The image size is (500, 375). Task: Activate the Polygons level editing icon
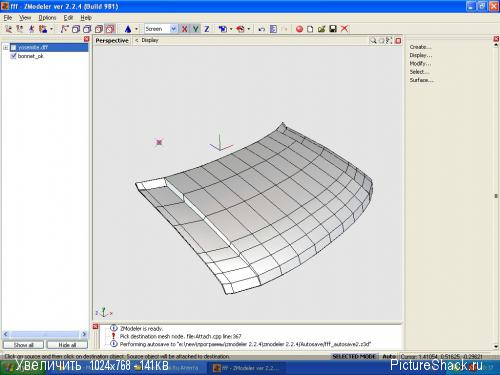[31, 29]
